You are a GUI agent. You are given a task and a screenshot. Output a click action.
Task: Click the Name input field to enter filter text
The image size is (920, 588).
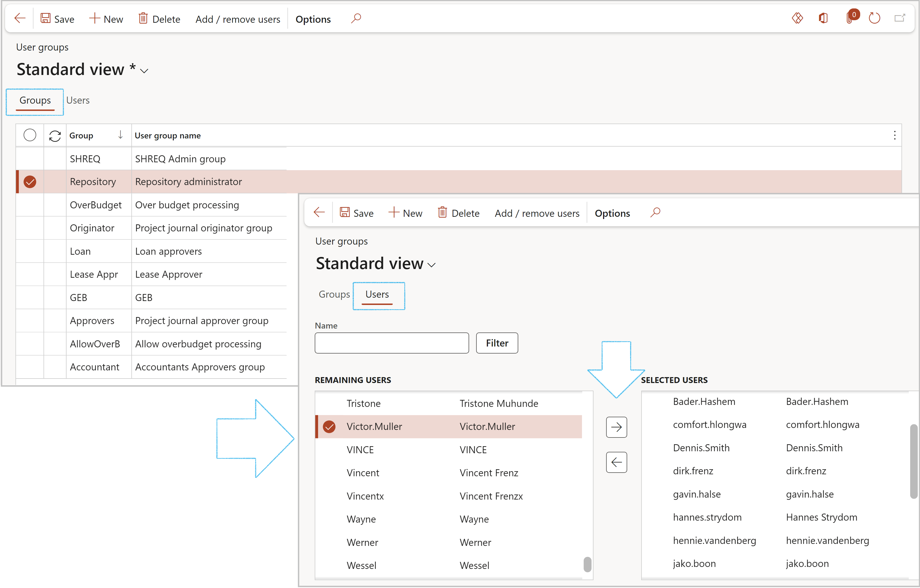(392, 343)
